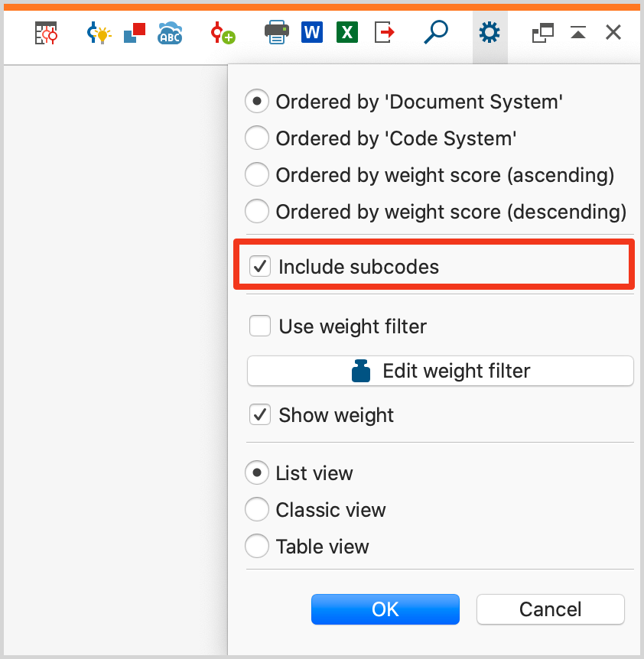
Task: Open search with the magnifying glass icon
Action: [x=435, y=32]
